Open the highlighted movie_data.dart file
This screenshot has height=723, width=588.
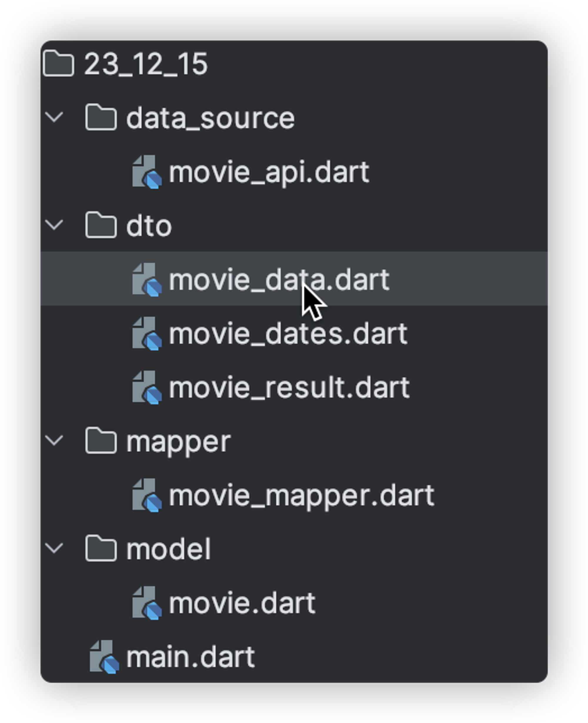294,279
